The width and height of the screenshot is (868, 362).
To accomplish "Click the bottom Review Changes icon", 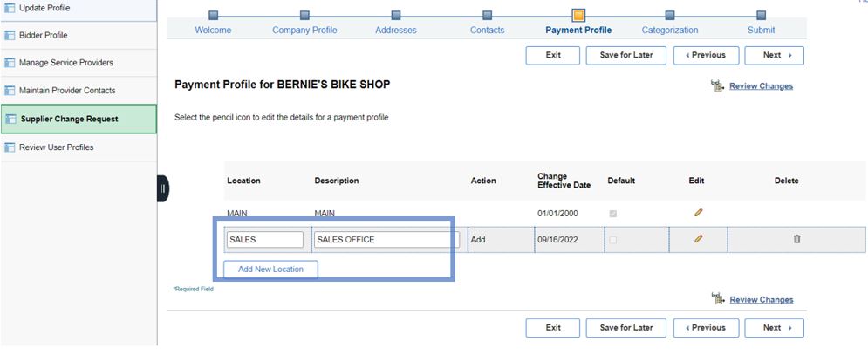I will point(717,299).
